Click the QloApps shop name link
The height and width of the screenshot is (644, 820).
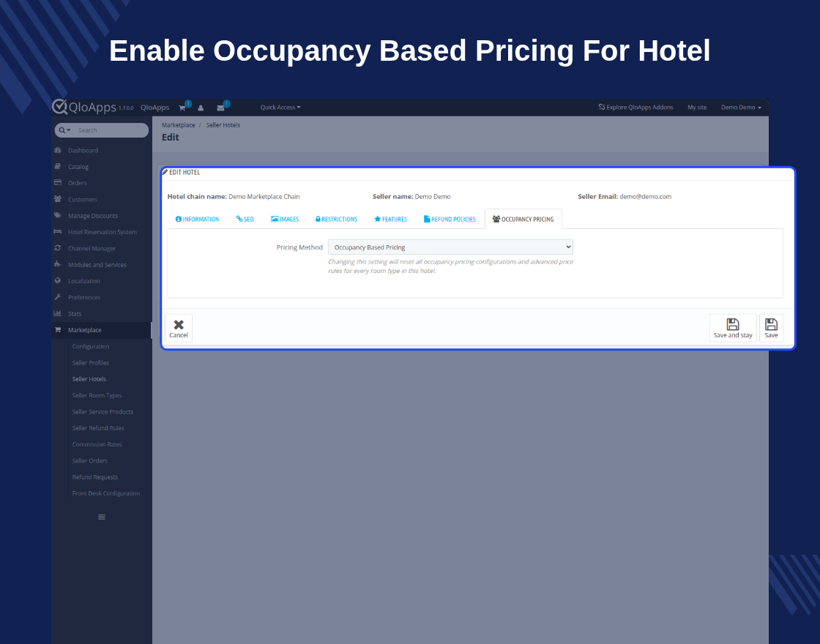pos(154,107)
